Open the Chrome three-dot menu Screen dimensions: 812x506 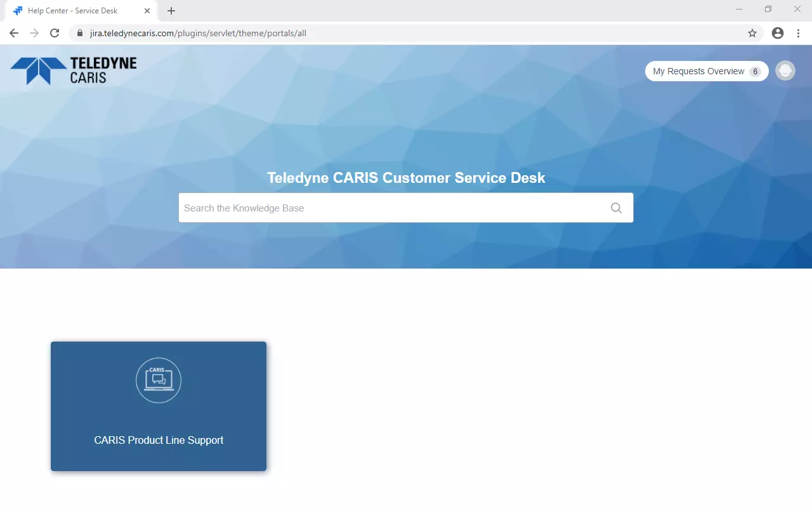798,32
